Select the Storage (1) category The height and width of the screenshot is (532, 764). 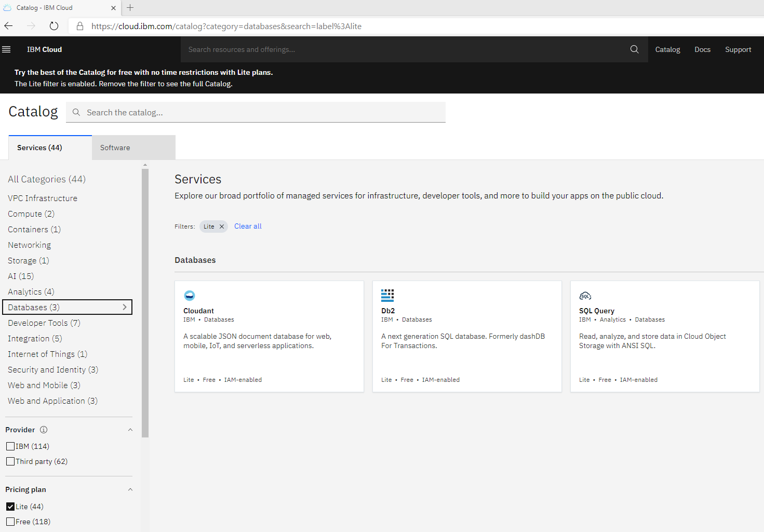29,261
